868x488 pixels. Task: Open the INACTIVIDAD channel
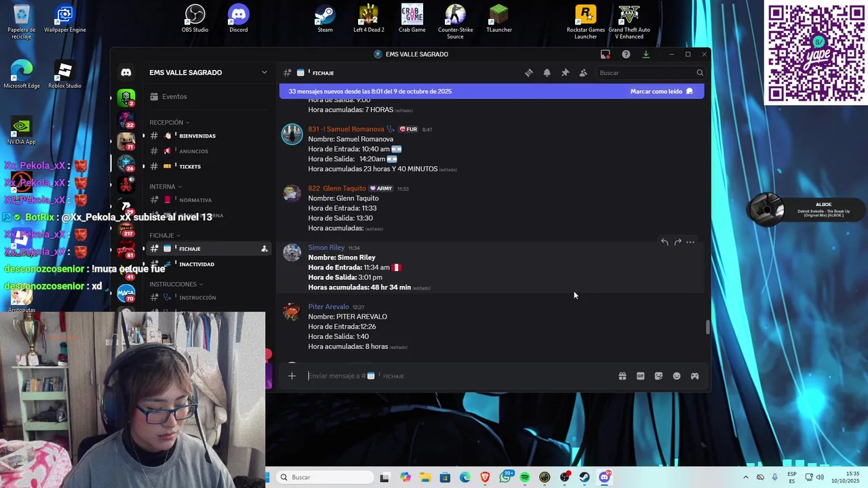(209, 264)
